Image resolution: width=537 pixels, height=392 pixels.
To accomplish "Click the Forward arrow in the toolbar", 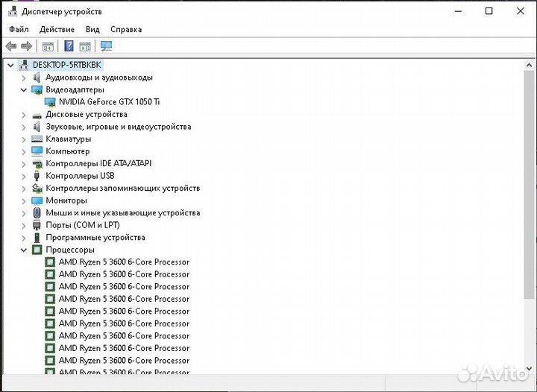I will click(26, 46).
